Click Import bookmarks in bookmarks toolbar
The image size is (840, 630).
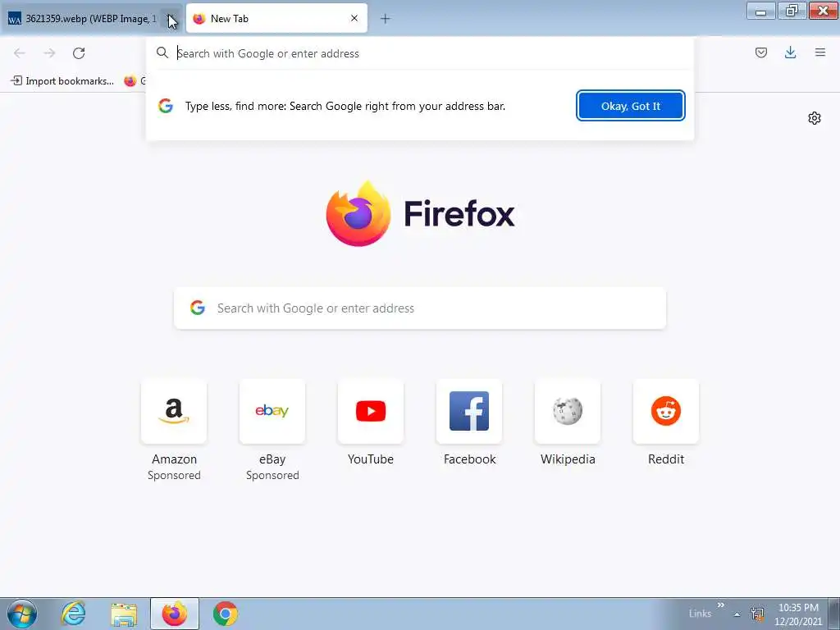click(x=62, y=81)
